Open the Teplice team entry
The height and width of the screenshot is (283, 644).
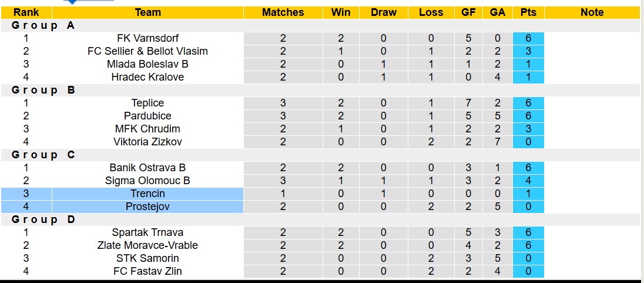pyautogui.click(x=147, y=103)
